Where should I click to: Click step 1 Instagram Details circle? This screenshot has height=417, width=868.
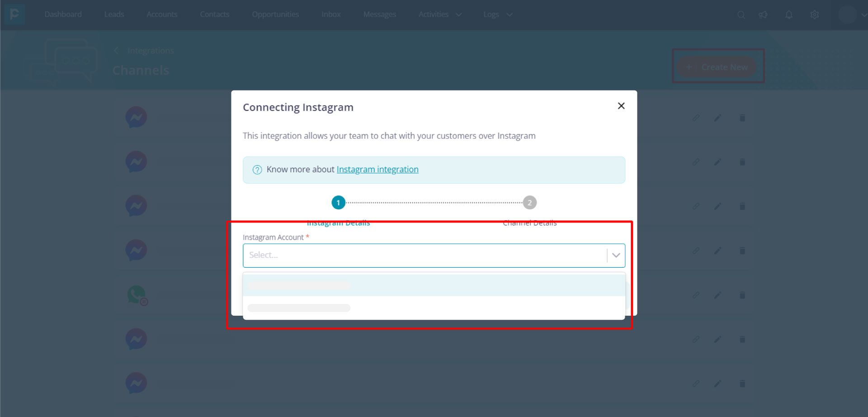[x=338, y=203]
